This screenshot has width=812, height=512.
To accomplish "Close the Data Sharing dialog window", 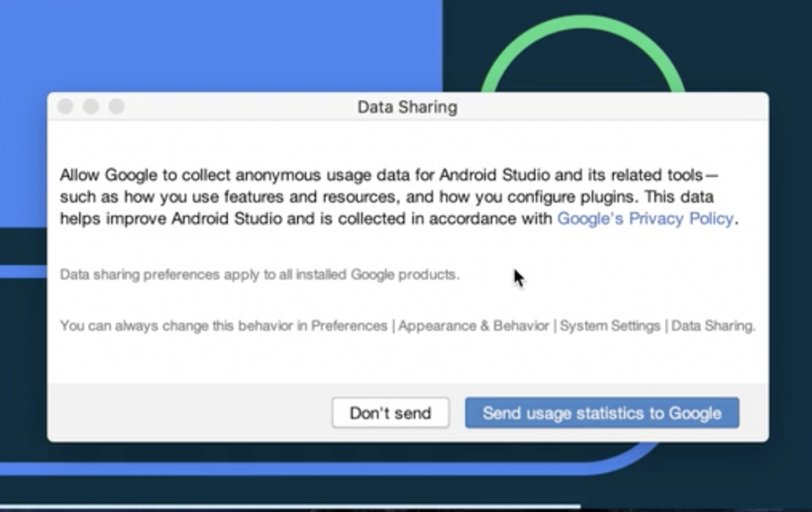I will (x=65, y=106).
